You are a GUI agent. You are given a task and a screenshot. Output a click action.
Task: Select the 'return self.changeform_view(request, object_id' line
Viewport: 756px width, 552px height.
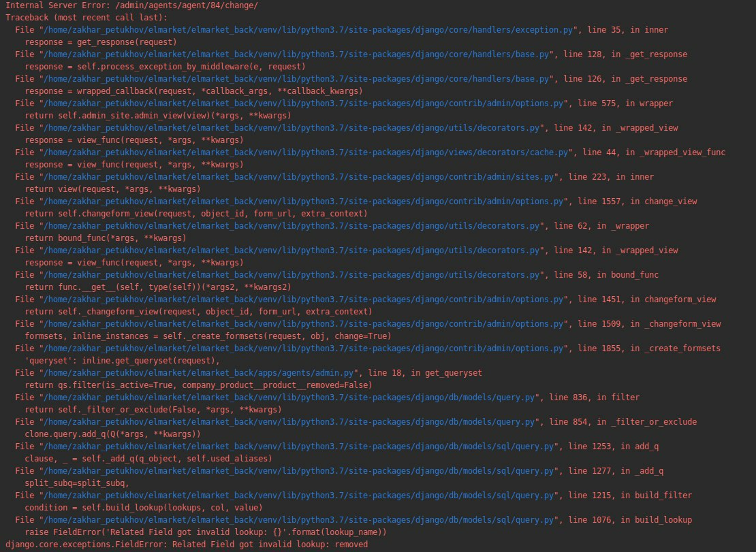tap(195, 214)
